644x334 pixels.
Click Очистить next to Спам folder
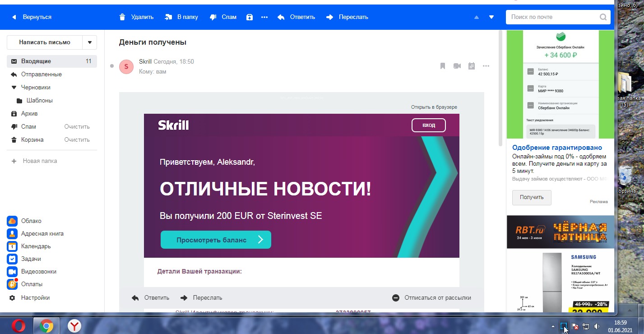(77, 127)
